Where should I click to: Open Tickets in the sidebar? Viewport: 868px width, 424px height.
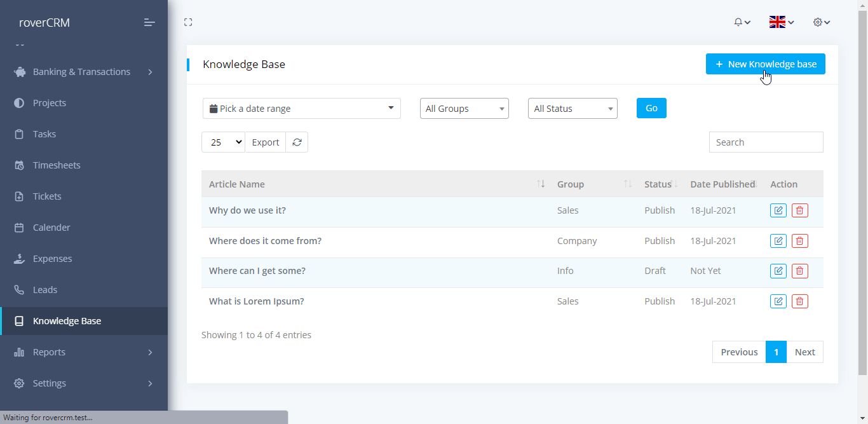click(x=47, y=196)
